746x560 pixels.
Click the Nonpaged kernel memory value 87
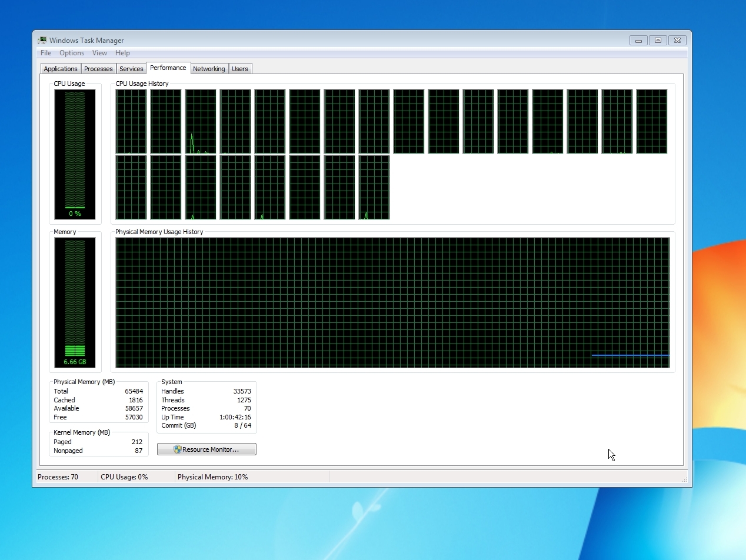click(139, 451)
